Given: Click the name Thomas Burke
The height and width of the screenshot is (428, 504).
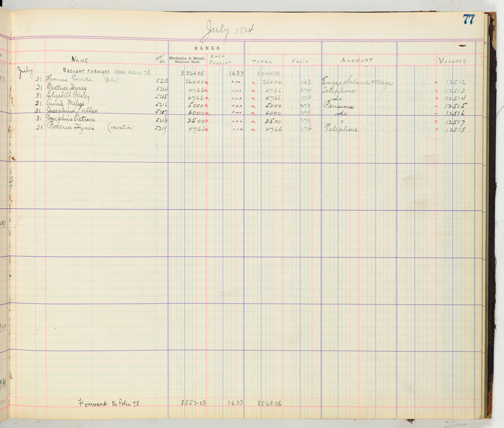Looking at the screenshot, I should tap(69, 79).
